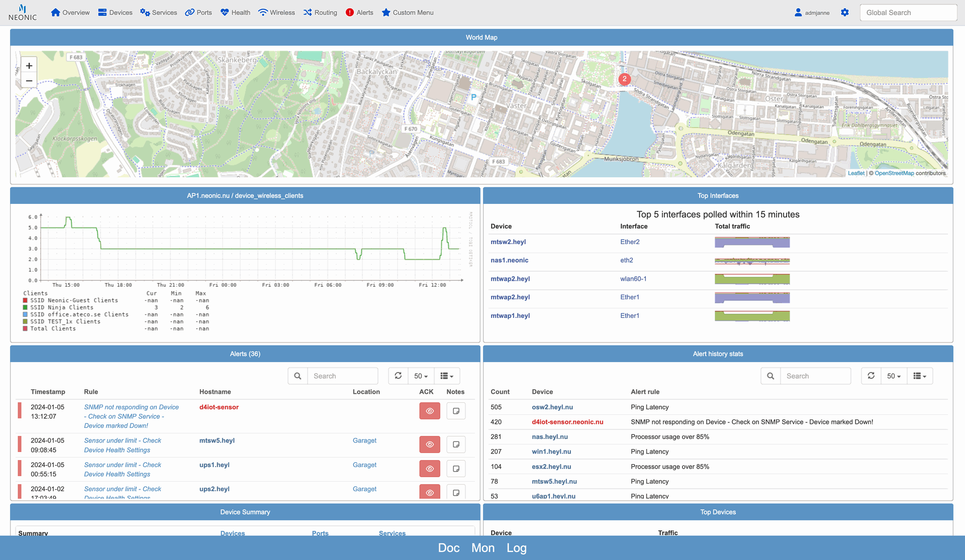Open Alerts column selection dropdown
This screenshot has height=560, width=965.
tap(447, 376)
